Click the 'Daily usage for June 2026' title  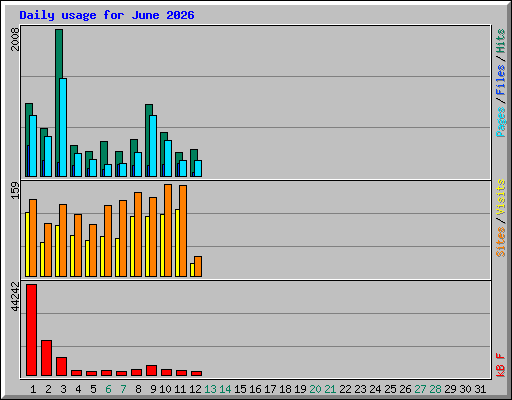click(107, 15)
